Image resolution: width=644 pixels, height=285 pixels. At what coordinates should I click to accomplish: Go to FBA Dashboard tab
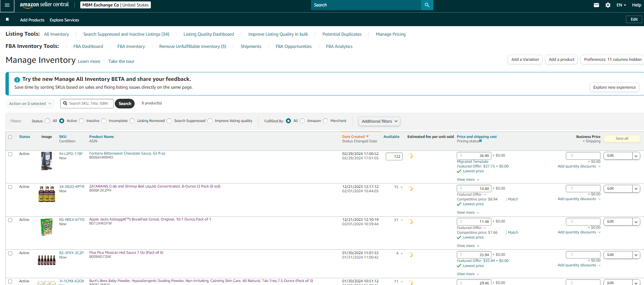tap(88, 47)
